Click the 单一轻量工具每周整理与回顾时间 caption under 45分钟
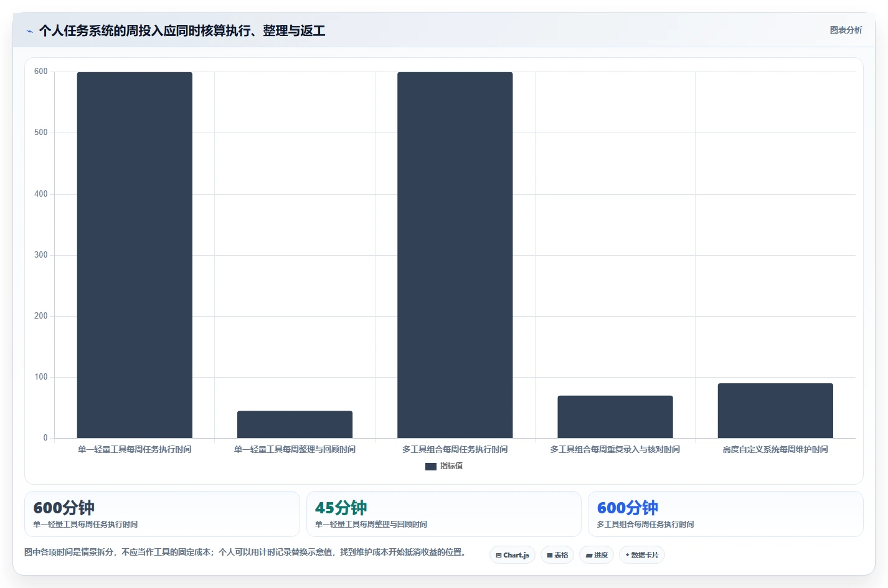The width and height of the screenshot is (888, 588). point(371,525)
